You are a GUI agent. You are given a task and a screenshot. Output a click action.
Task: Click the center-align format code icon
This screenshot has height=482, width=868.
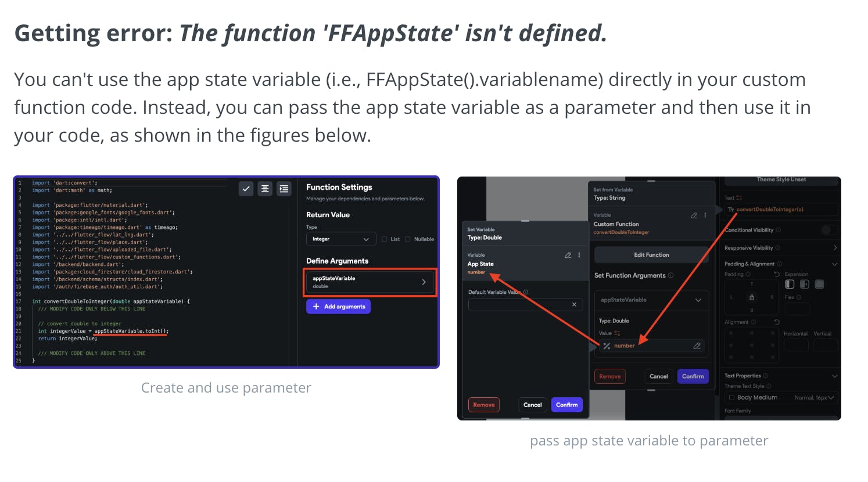pyautogui.click(x=265, y=189)
